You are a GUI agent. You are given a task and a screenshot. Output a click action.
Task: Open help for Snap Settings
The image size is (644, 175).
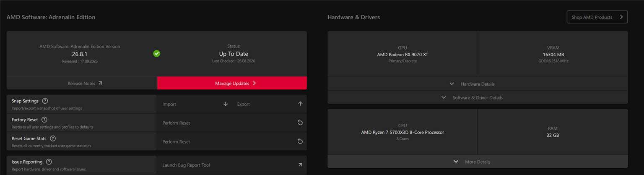tap(45, 101)
